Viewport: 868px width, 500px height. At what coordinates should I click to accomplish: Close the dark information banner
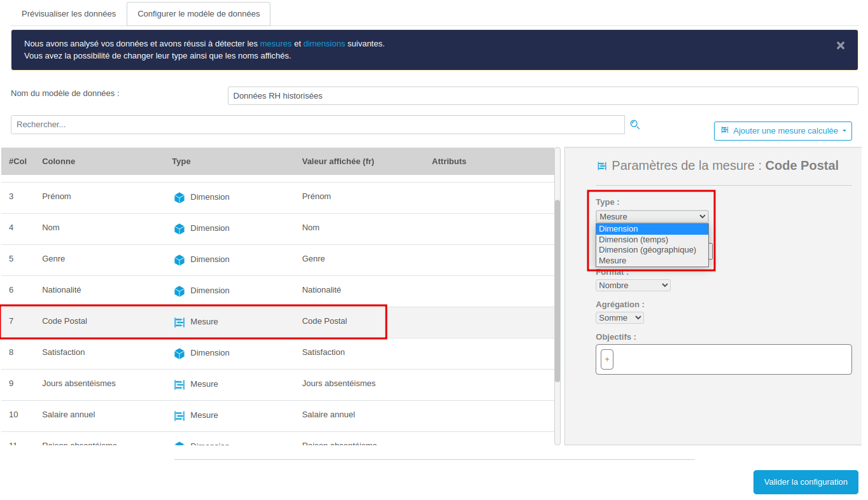[840, 45]
